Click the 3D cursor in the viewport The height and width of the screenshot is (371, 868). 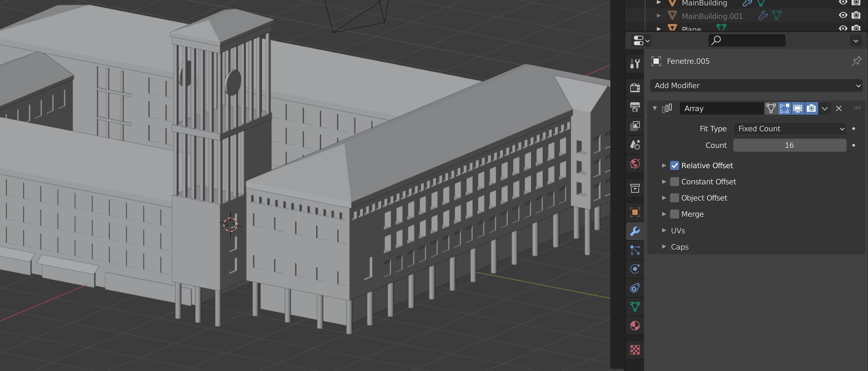pyautogui.click(x=230, y=224)
